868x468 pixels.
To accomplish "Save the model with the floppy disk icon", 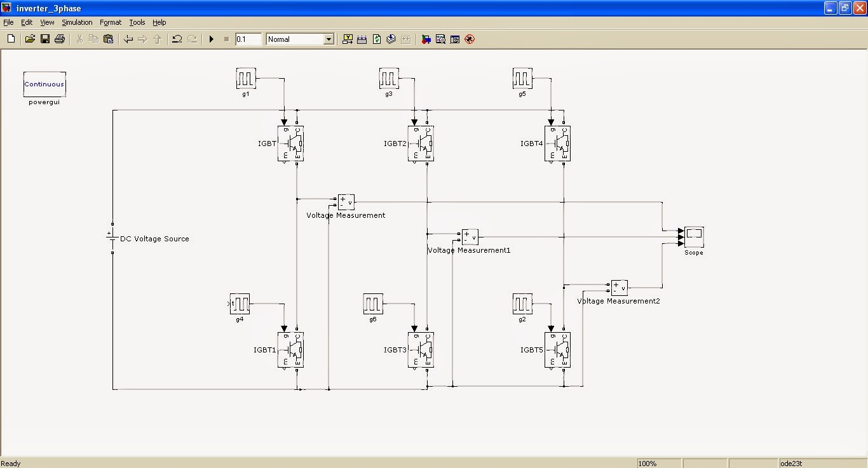I will click(44, 39).
